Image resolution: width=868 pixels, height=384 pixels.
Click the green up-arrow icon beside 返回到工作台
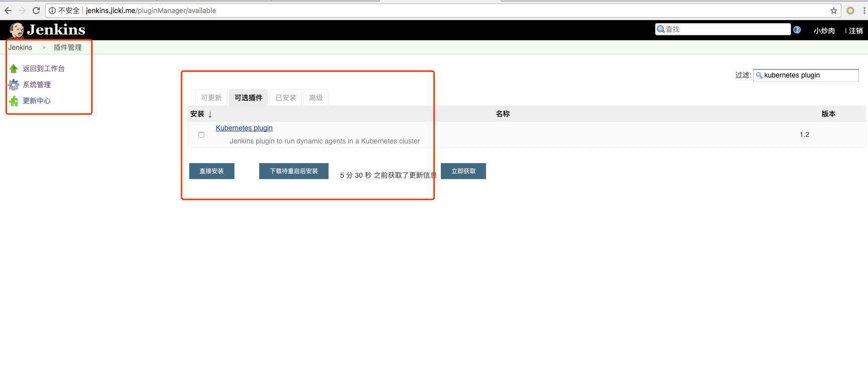coord(14,68)
